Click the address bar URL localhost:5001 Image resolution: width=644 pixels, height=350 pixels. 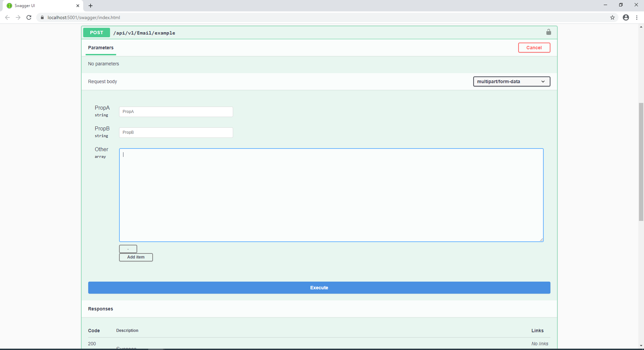[84, 17]
